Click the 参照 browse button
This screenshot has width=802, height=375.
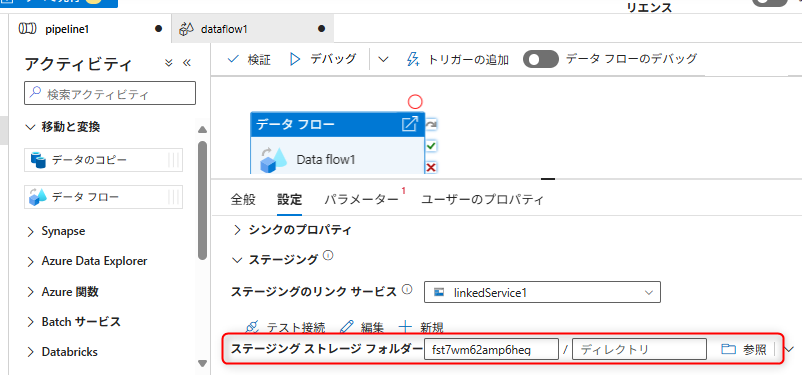click(x=744, y=349)
